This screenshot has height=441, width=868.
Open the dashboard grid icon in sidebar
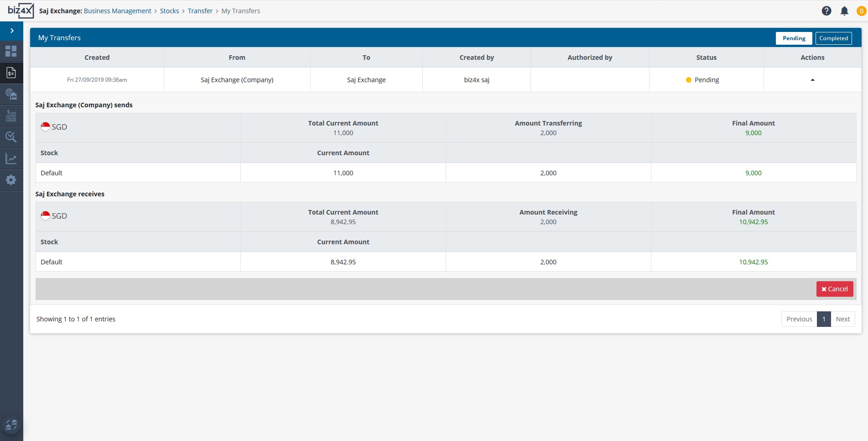(11, 51)
